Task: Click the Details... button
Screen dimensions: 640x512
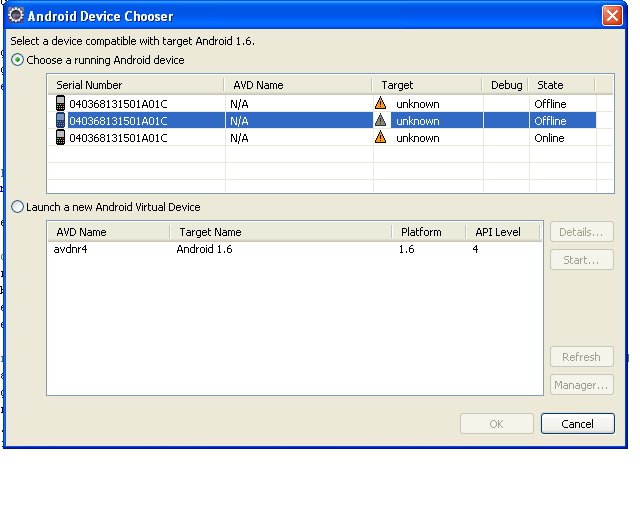Action: (x=582, y=232)
